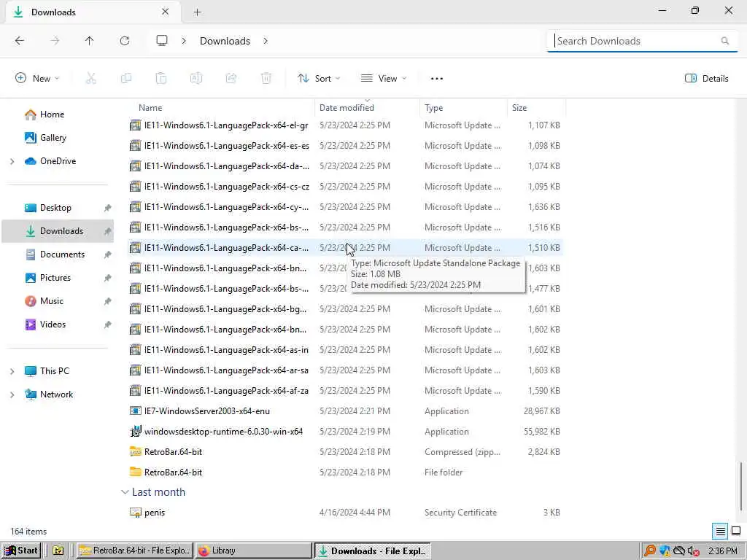Switch to Firefox Library taskbar button
Viewport: 747px width, 560px height.
[253, 551]
